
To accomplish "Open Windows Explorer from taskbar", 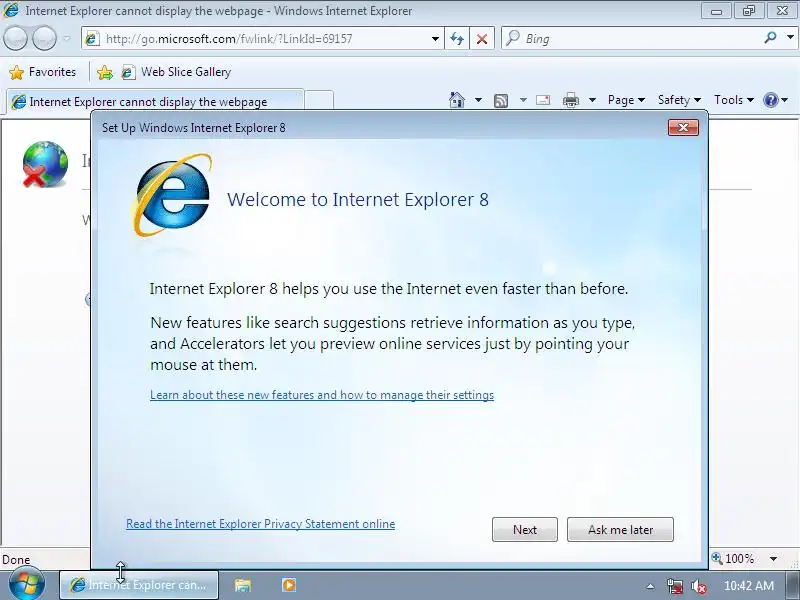I will tap(243, 585).
